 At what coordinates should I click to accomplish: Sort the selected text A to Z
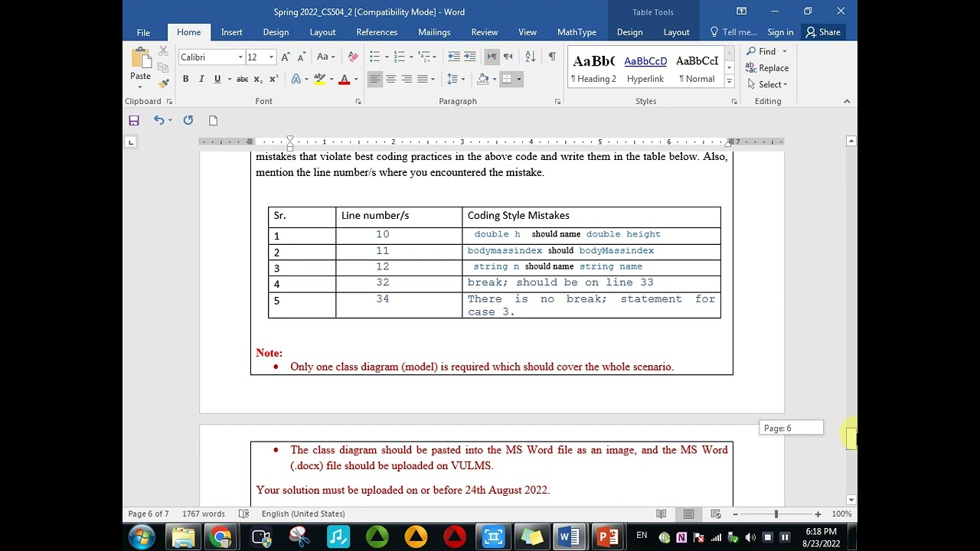point(530,57)
